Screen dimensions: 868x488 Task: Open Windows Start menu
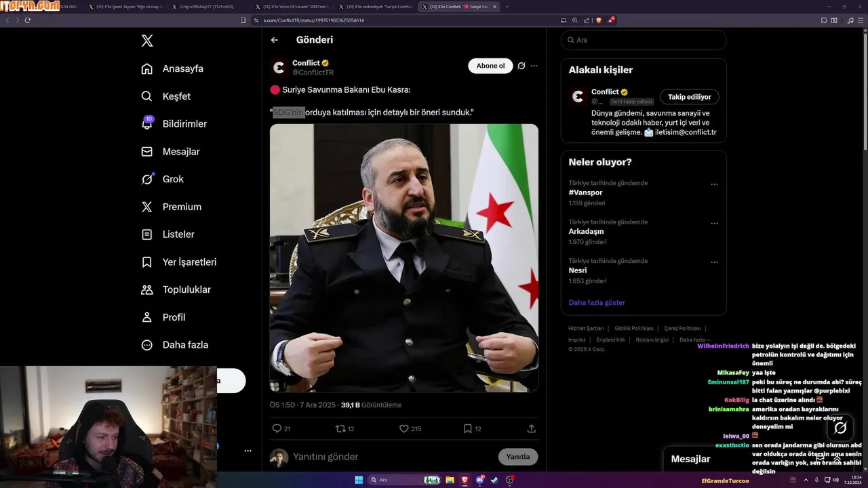click(x=359, y=480)
